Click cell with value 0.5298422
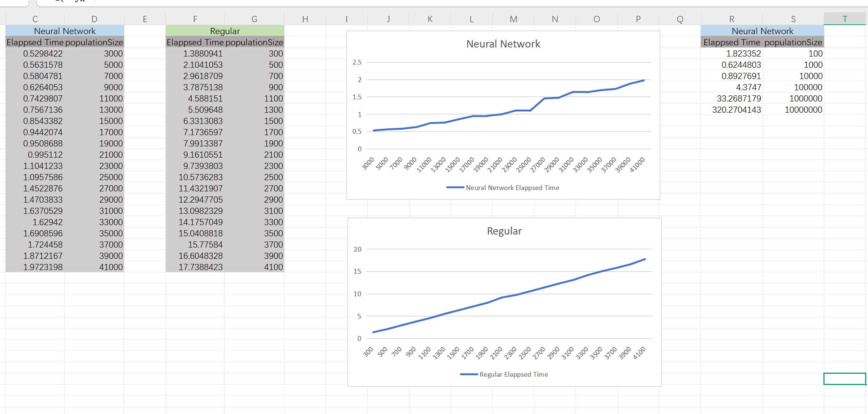 click(43, 54)
